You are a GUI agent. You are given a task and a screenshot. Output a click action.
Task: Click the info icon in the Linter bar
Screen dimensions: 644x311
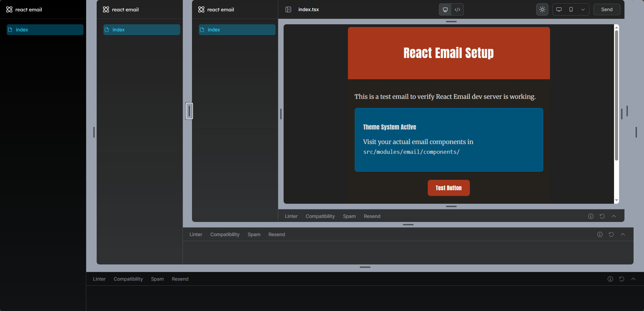(x=590, y=216)
